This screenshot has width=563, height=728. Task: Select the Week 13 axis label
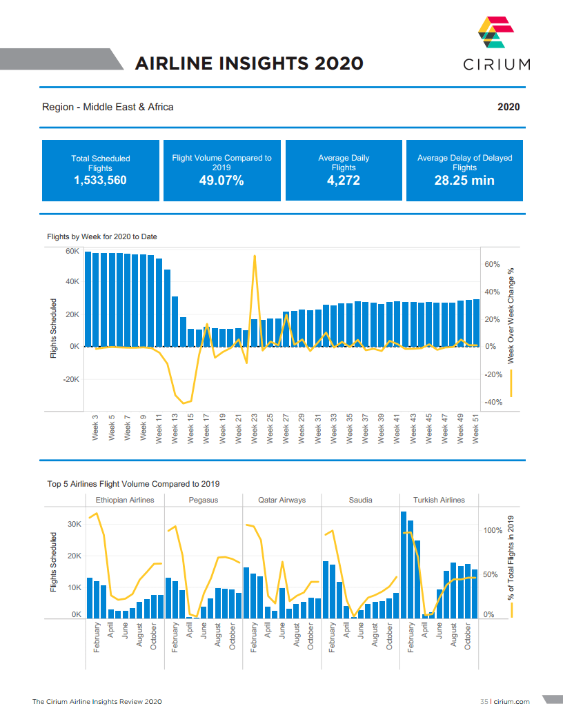click(x=175, y=429)
